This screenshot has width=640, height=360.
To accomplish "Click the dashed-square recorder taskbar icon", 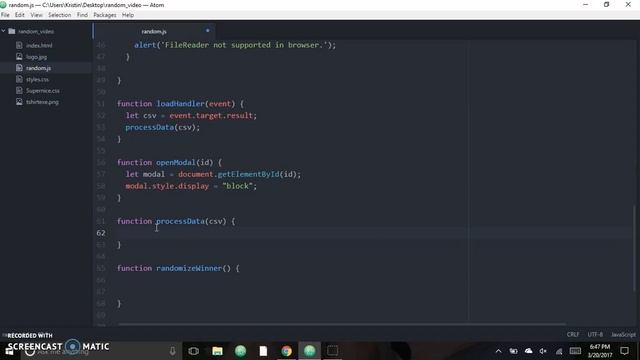I will [x=333, y=351].
